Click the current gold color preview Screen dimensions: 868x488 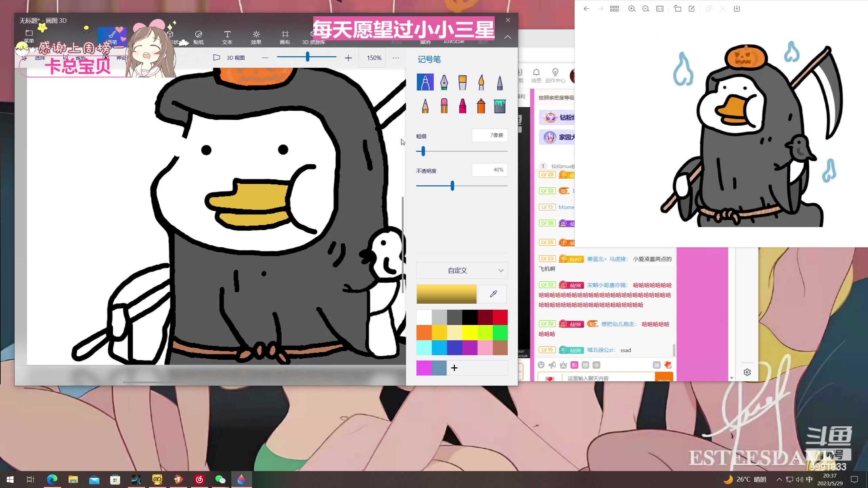(446, 294)
